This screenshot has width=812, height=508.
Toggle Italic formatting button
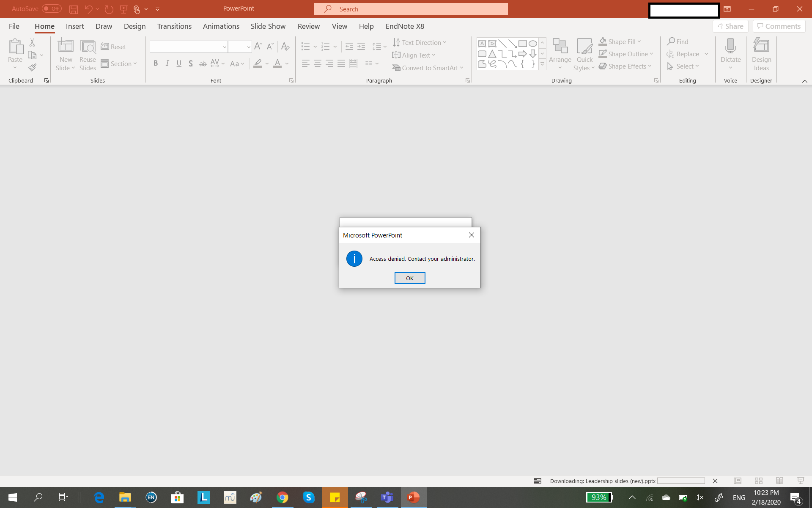(167, 63)
